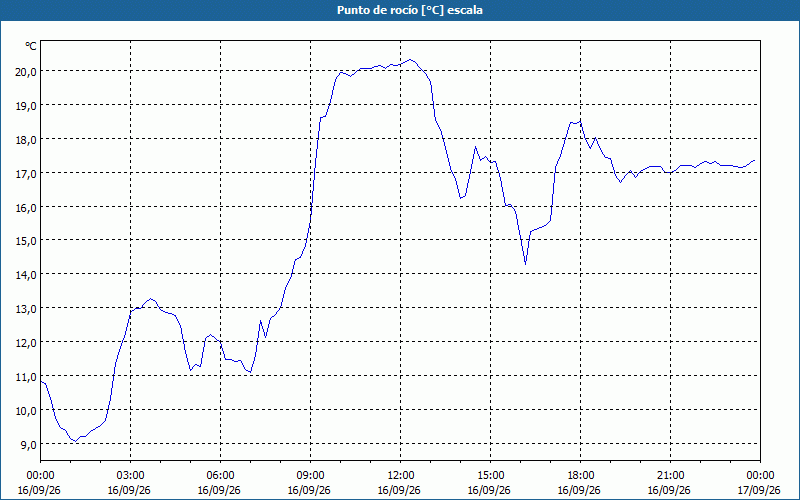Screen dimensions: 800x500
Task: Click the 20,0 y-axis label
Action: 26,72
